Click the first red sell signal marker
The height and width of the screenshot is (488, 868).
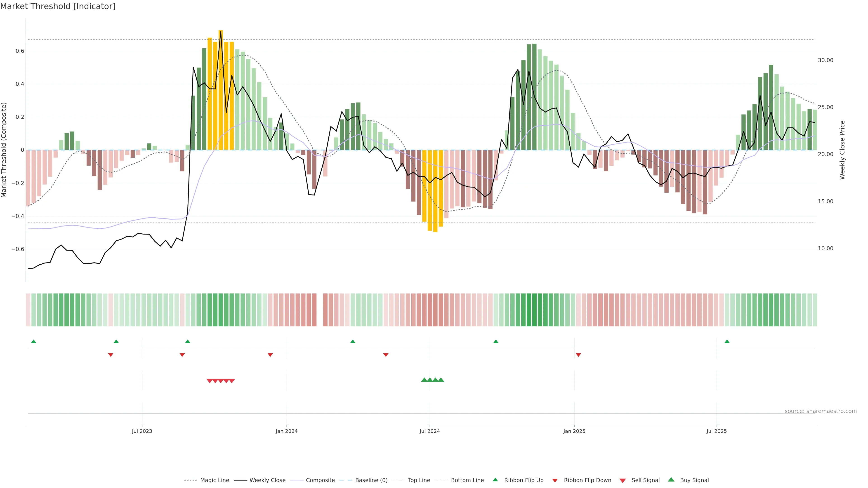pos(209,381)
